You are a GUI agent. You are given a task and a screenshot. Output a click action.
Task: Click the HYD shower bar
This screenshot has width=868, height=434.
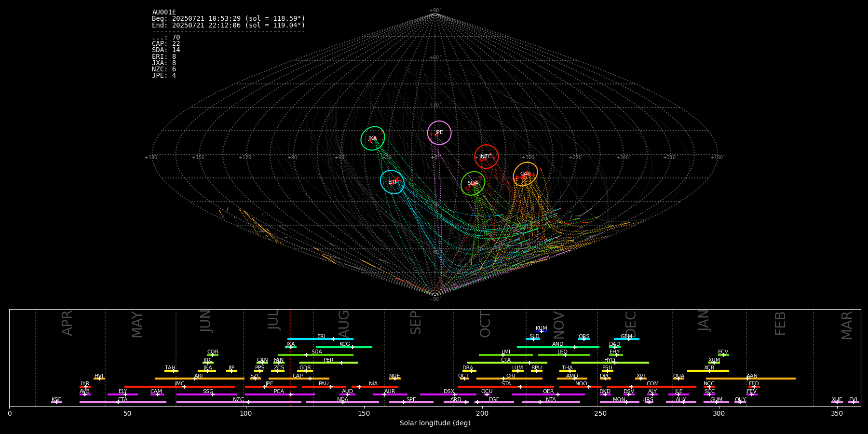[x=610, y=362]
